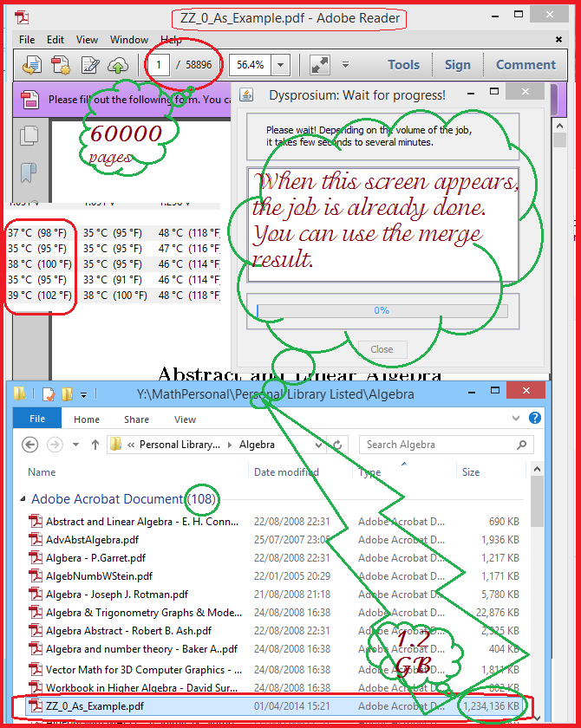Select the Algbera - P.Garret.pdf file
This screenshot has width=581, height=728.
tap(95, 557)
